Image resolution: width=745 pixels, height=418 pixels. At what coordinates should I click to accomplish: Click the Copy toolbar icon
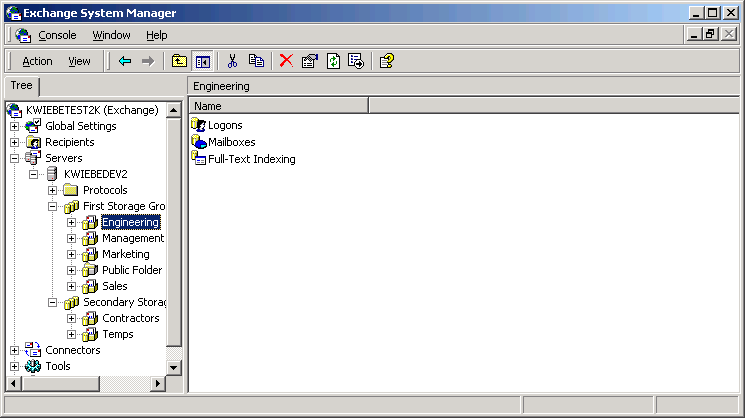256,61
